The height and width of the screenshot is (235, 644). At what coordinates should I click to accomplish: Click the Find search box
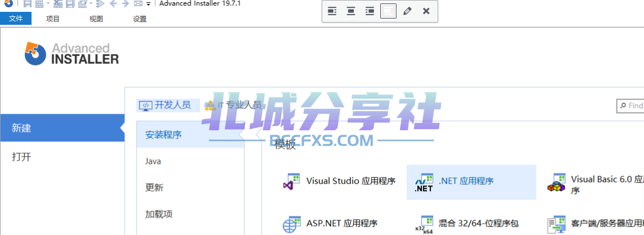[x=630, y=106]
